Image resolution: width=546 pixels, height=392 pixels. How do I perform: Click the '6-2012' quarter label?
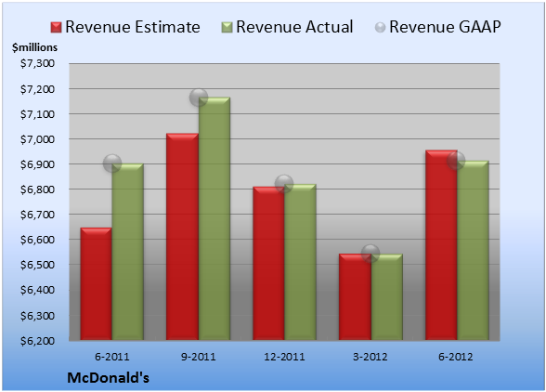click(456, 357)
